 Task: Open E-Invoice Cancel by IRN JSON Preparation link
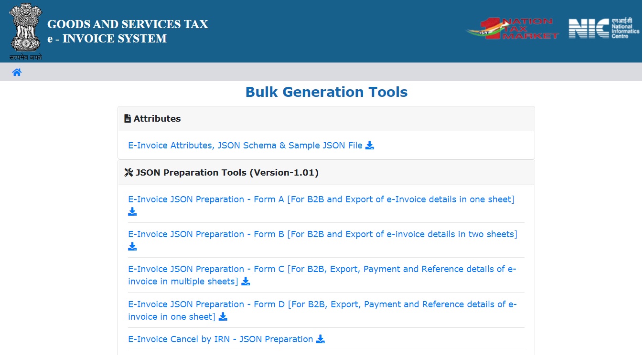221,339
